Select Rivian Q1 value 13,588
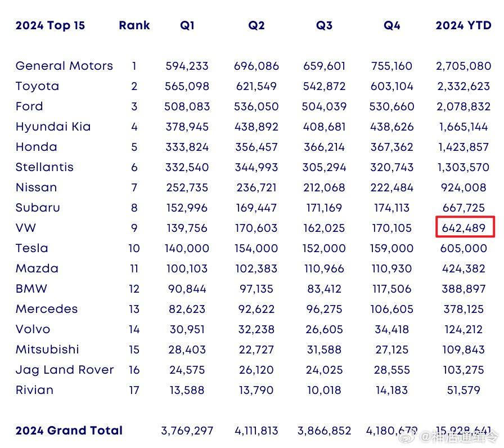Image resolution: width=504 pixels, height=448 pixels. (x=187, y=391)
